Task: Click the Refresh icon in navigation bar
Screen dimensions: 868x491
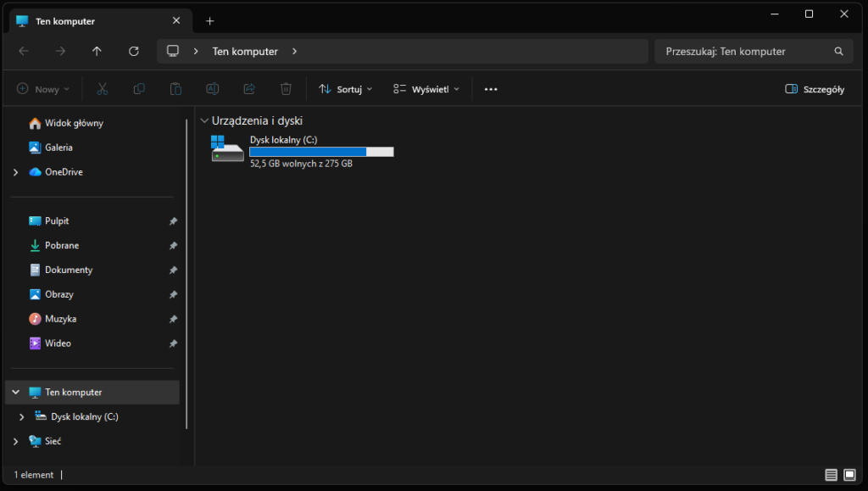Action: [x=133, y=51]
